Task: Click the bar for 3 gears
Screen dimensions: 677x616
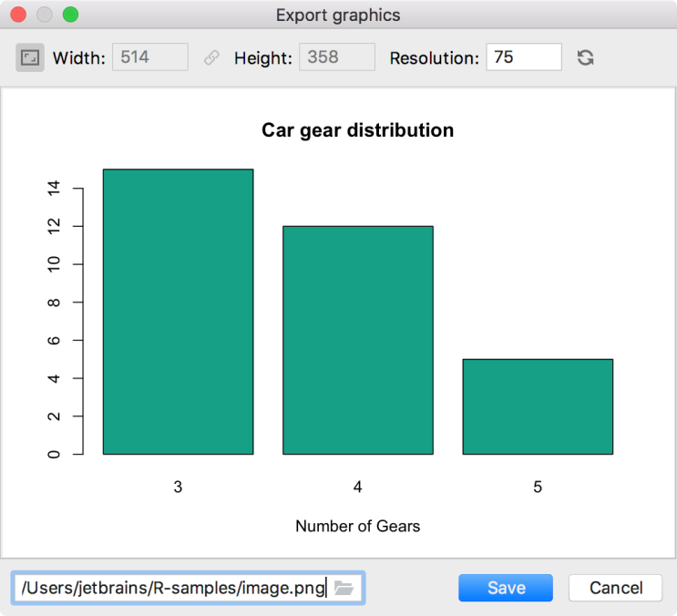Action: [x=178, y=312]
